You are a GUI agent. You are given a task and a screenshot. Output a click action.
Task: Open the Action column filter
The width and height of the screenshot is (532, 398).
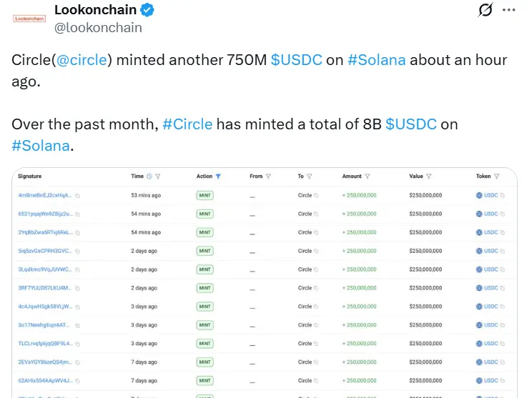click(218, 176)
